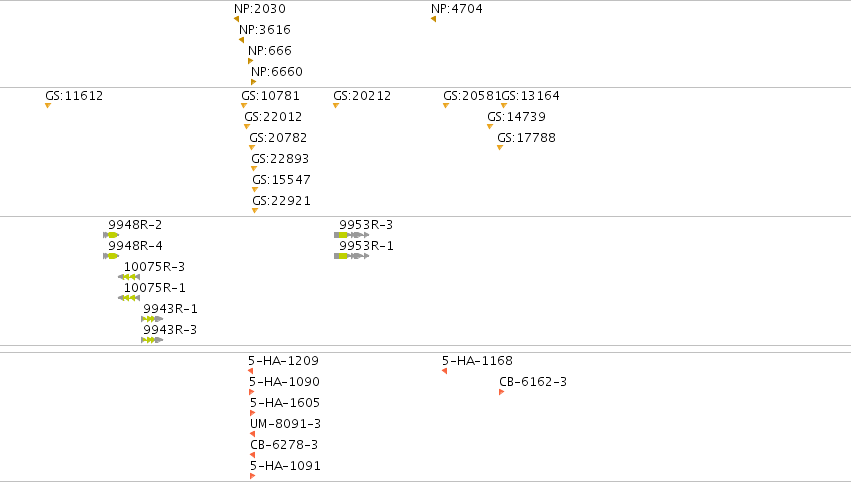Open the GS:14739 feature label
Viewport: 851px width, 482px height.
517,117
